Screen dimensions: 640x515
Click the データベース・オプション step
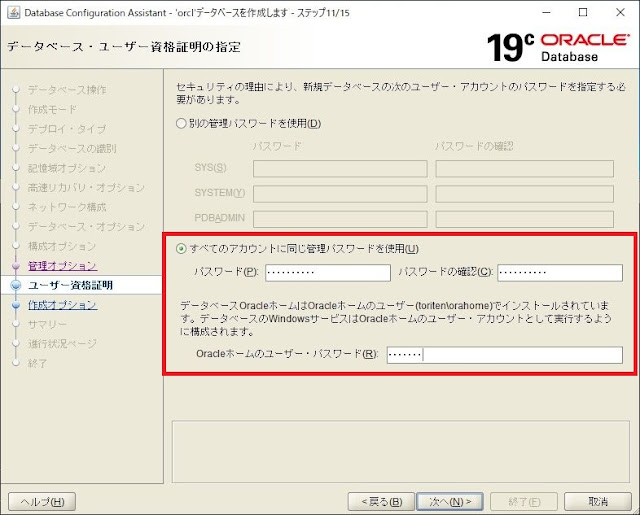pyautogui.click(x=86, y=226)
